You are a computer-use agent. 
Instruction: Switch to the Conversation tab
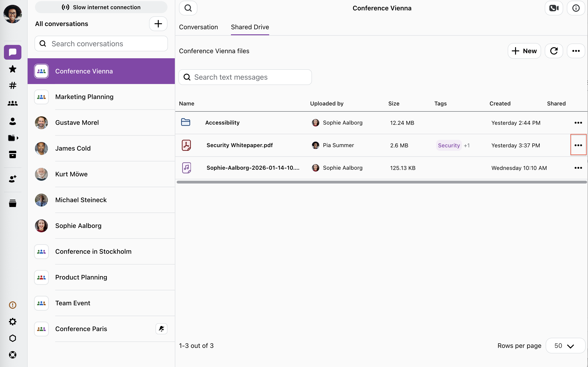click(198, 27)
